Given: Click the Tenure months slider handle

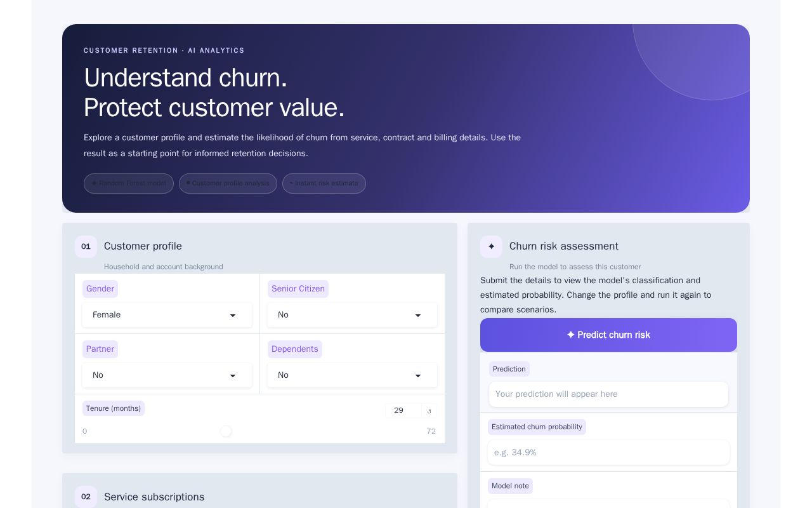Looking at the screenshot, I should (226, 431).
